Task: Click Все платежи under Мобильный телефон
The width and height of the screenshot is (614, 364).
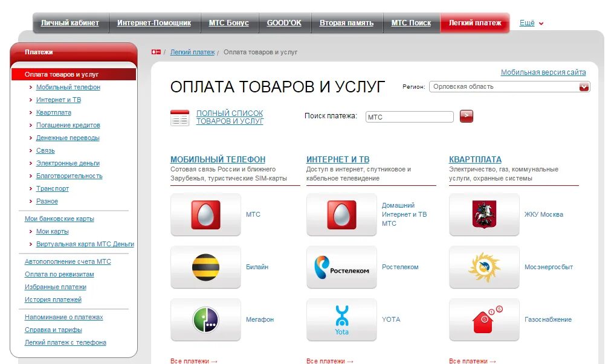Action: (194, 361)
